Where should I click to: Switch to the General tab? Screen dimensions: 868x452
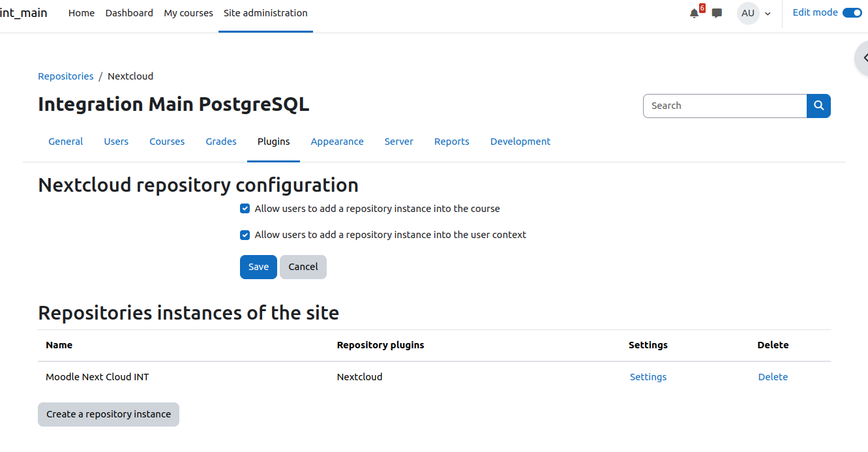(66, 142)
